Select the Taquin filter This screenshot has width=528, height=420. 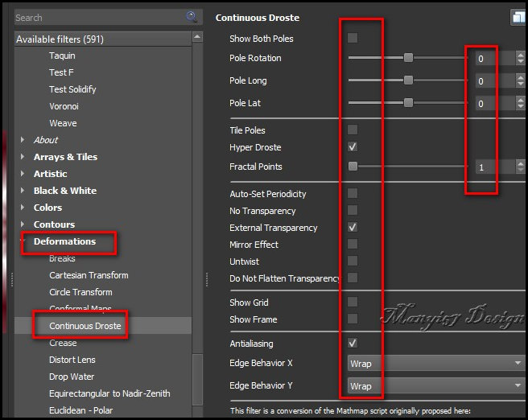62,56
